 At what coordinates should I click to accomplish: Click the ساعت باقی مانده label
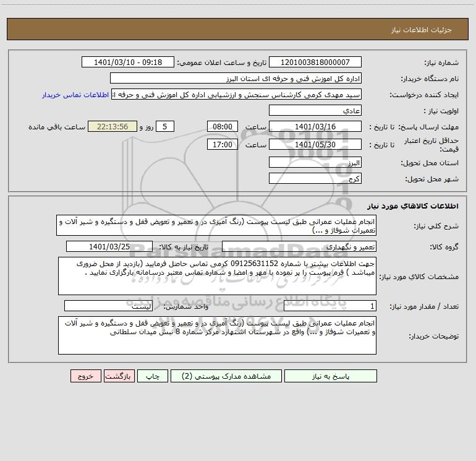click(x=57, y=127)
